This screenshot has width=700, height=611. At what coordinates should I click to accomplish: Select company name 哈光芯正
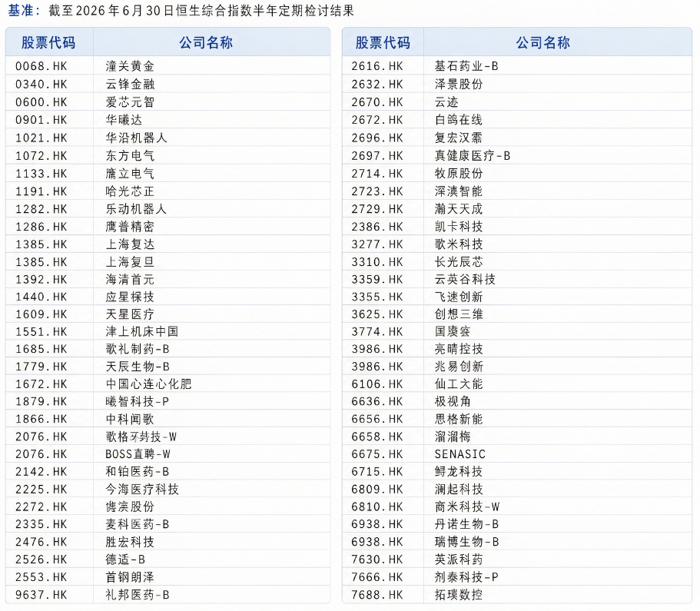point(130,191)
